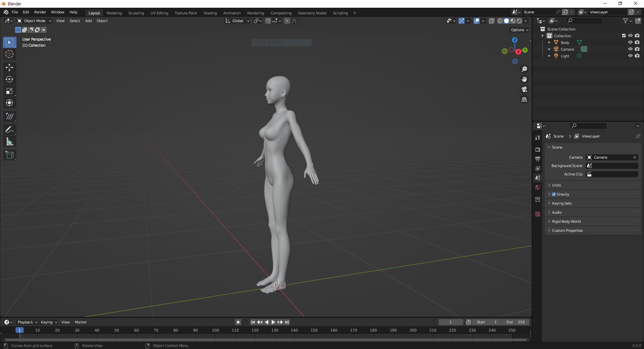Disable the Gravity checkbox
644x349 pixels.
pyautogui.click(x=554, y=194)
